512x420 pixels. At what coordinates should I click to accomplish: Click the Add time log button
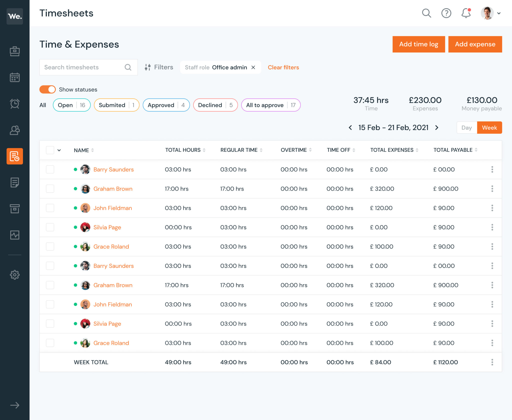tap(418, 44)
